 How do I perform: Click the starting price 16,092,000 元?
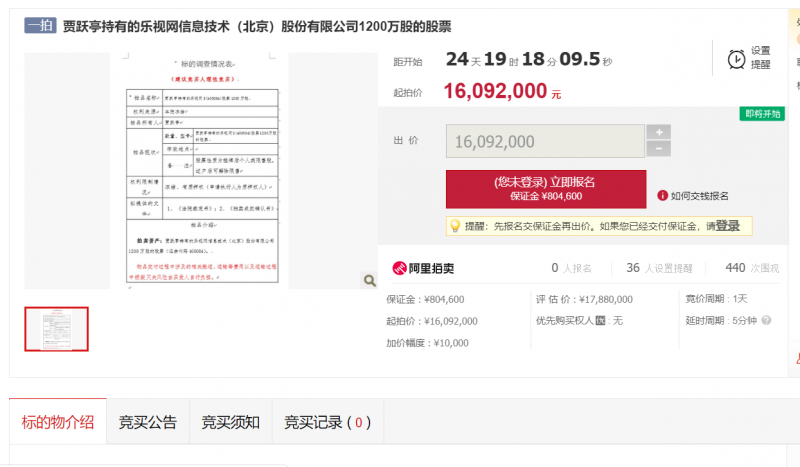tap(502, 91)
